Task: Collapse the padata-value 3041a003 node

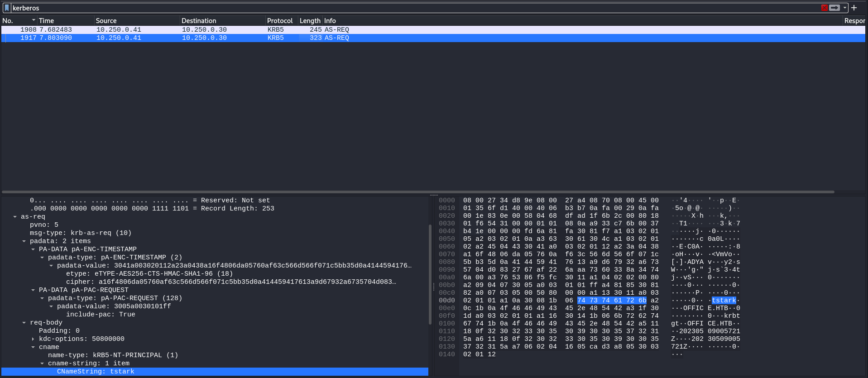Action: pyautogui.click(x=51, y=266)
